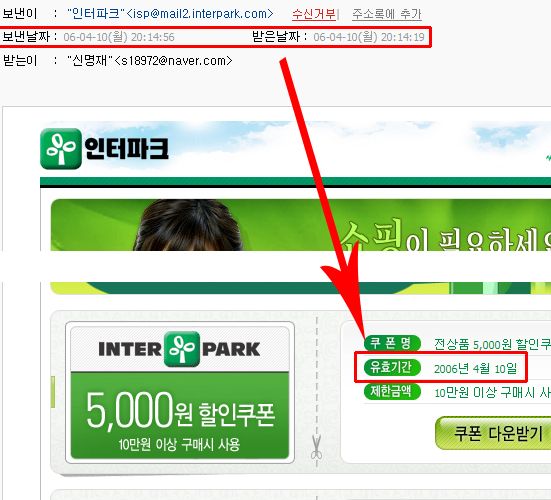Viewport: 551px width, 500px height.
Task: Click the received date 06-04-10 20:14:19
Action: click(x=369, y=37)
